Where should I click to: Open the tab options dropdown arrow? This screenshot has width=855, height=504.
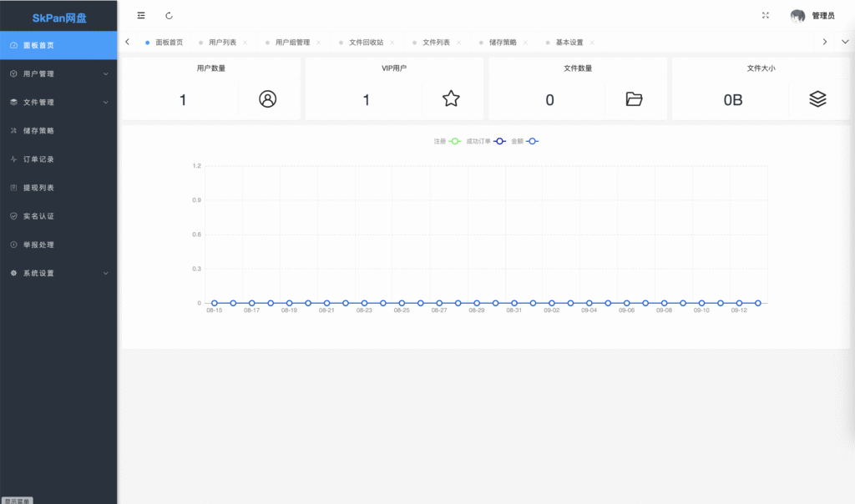tap(845, 42)
